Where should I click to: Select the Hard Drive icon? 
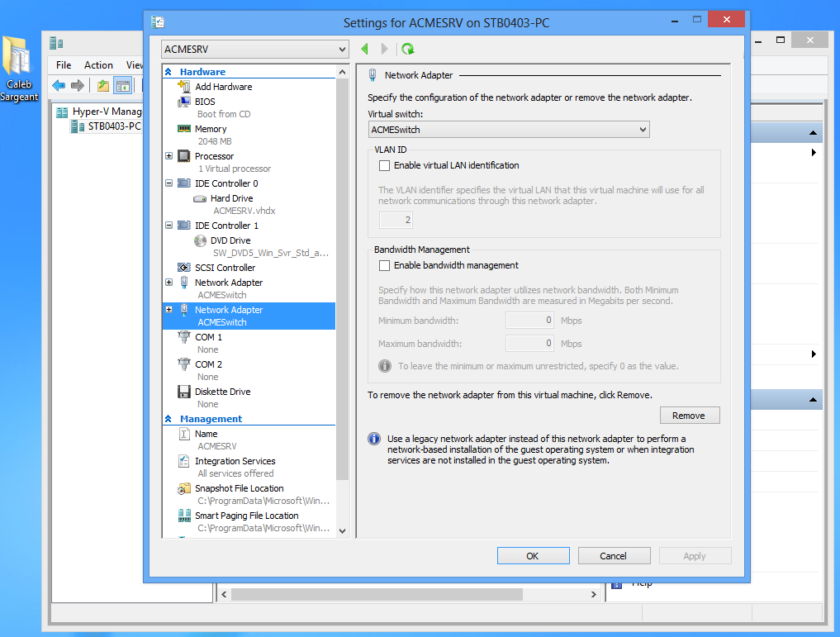click(x=200, y=198)
